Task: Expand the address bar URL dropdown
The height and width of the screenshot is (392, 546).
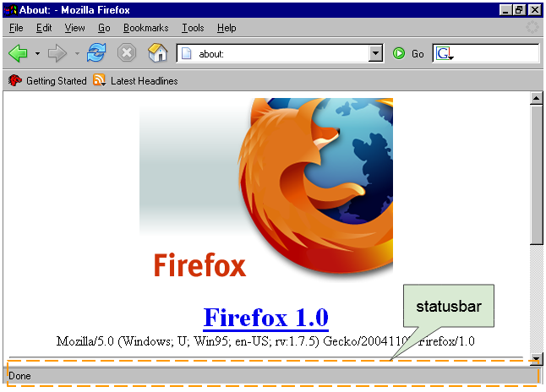Action: 375,53
